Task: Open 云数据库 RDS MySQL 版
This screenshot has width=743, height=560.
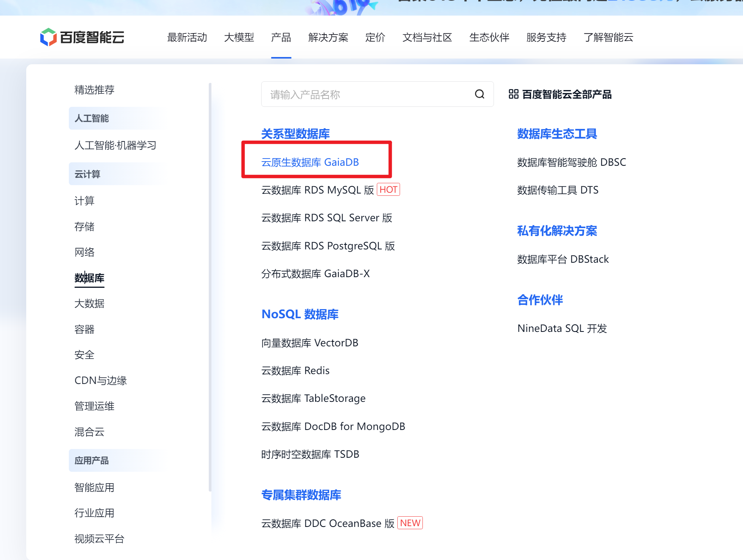Action: 318,190
